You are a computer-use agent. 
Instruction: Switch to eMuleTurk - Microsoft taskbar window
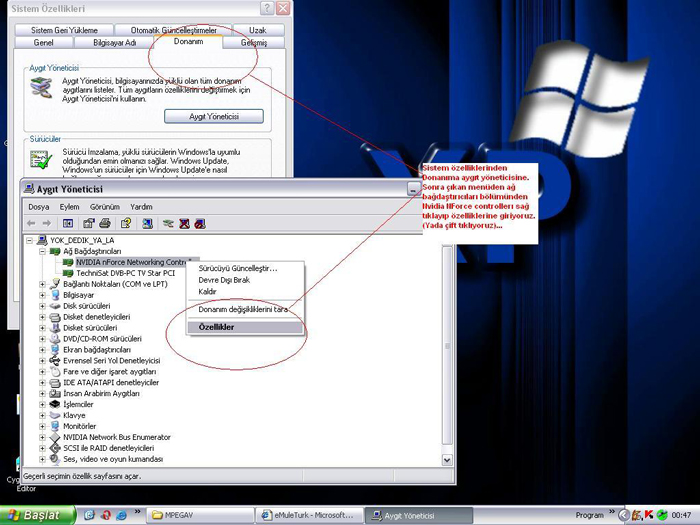point(309,515)
